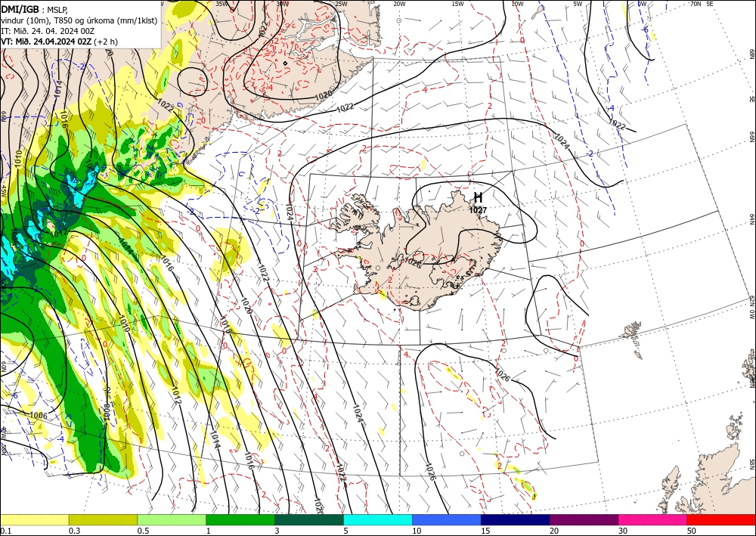756x536 pixels.
Task: Click the olive 0.3–0.5 legend color
Action: coord(103,519)
